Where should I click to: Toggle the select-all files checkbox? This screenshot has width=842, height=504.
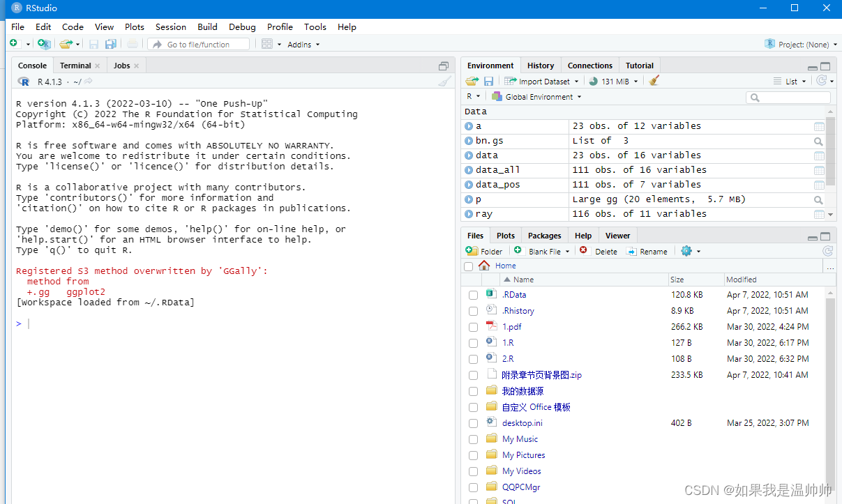pos(468,266)
